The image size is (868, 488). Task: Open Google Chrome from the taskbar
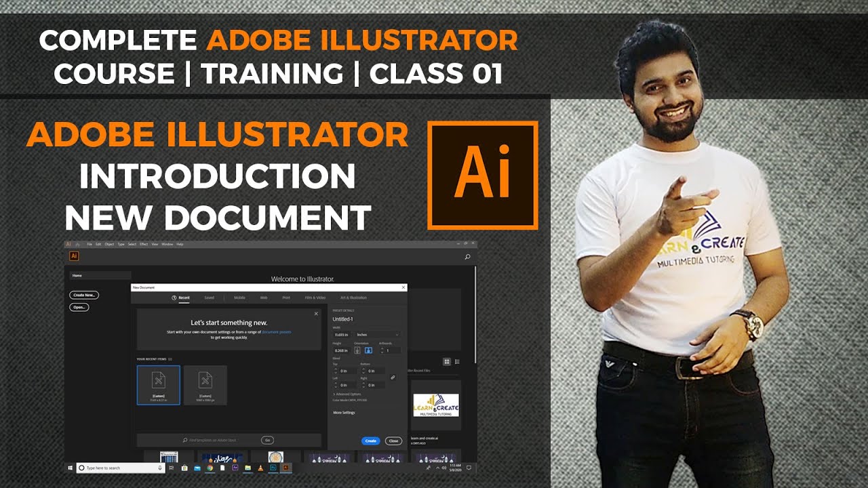click(x=210, y=468)
